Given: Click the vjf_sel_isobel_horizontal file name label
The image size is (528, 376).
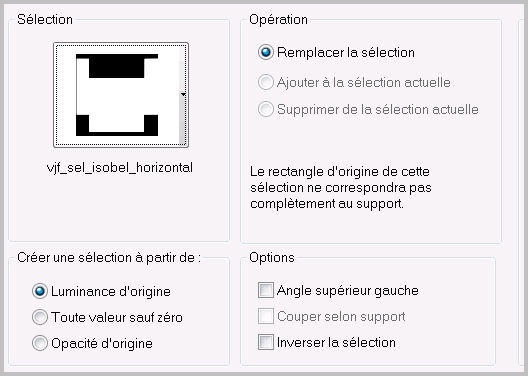Looking at the screenshot, I should point(120,168).
